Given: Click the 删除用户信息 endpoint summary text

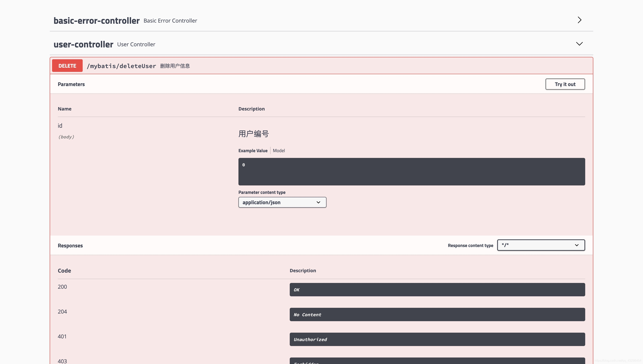Looking at the screenshot, I should [x=175, y=66].
